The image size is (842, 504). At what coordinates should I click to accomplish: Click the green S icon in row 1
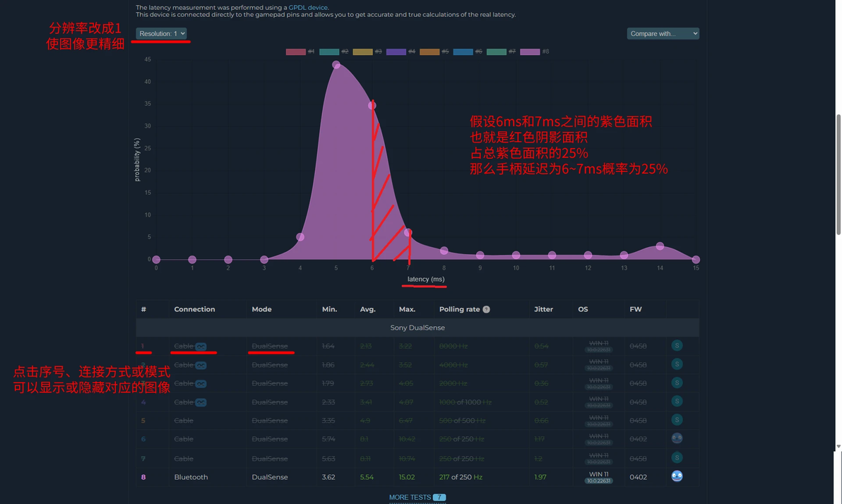click(677, 346)
